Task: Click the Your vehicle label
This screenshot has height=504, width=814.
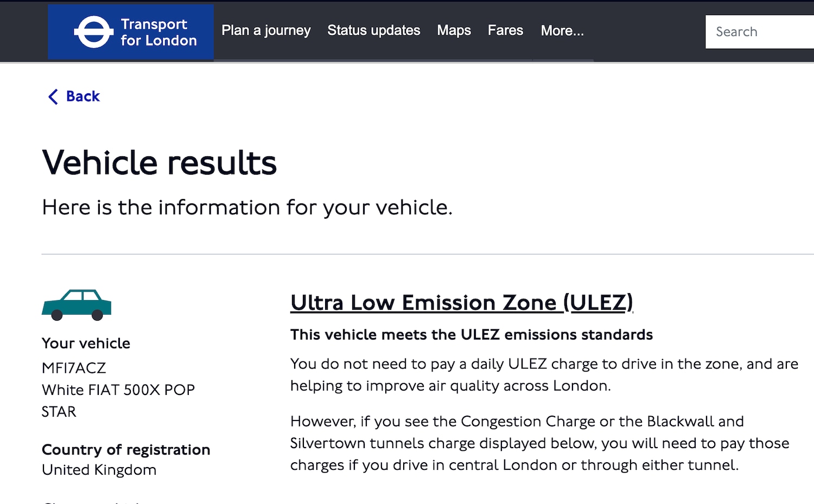Action: 86,343
